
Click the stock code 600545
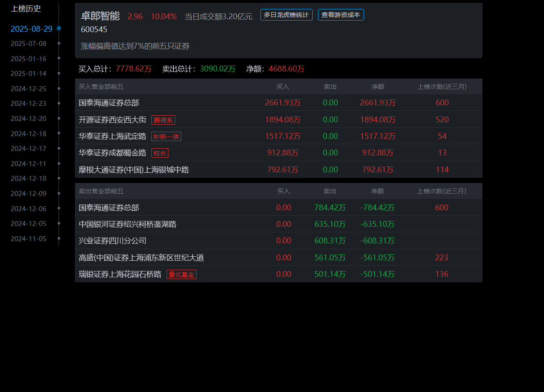[94, 29]
